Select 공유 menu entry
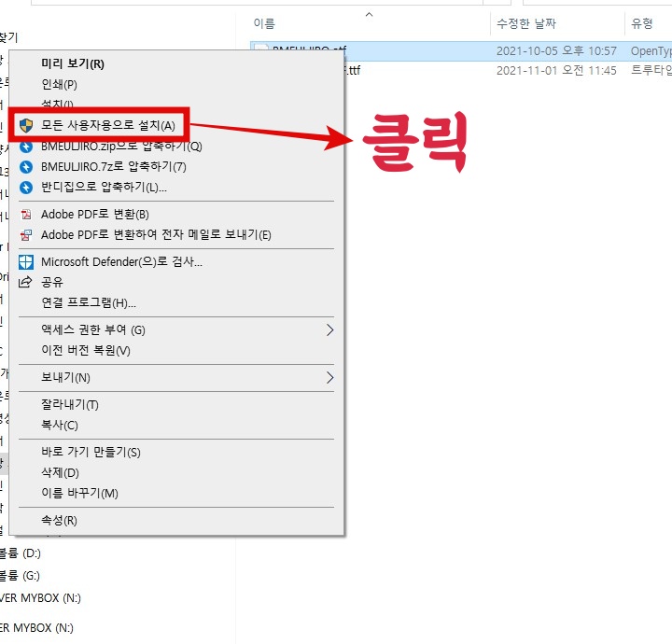 pos(52,282)
